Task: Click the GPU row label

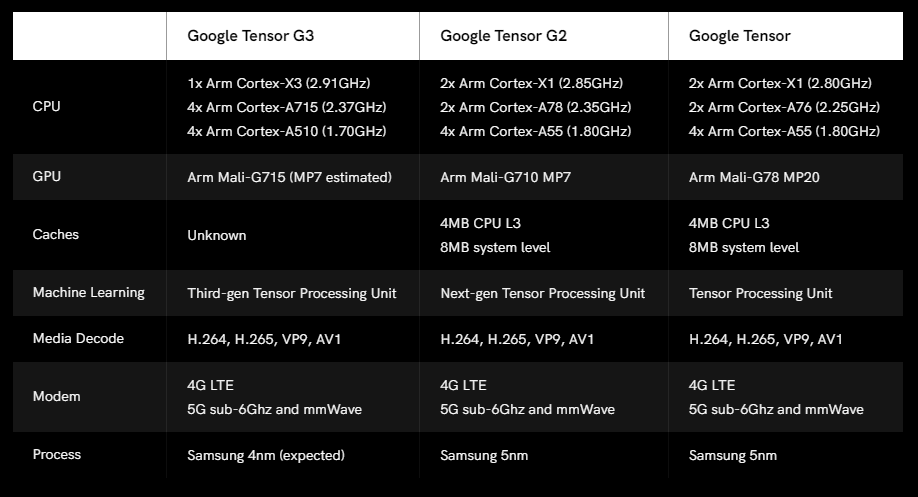Action: click(47, 176)
